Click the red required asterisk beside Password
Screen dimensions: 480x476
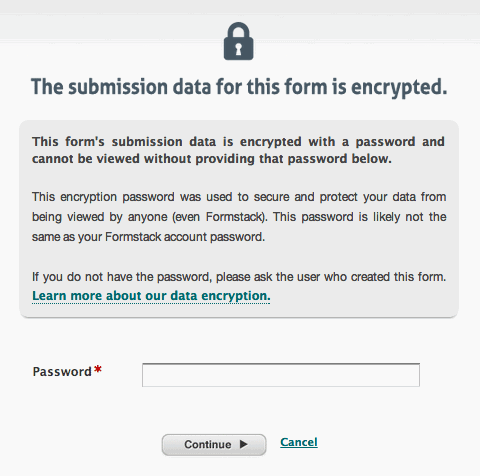(98, 369)
